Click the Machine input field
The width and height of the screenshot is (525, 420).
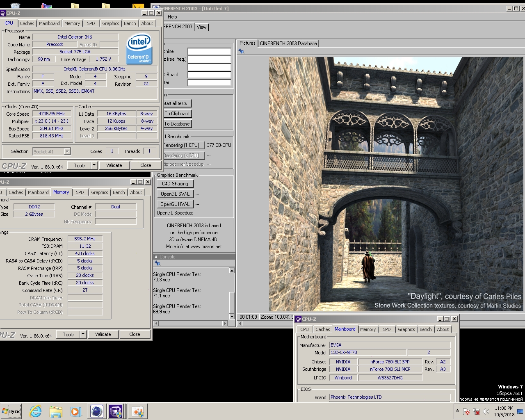tap(210, 52)
